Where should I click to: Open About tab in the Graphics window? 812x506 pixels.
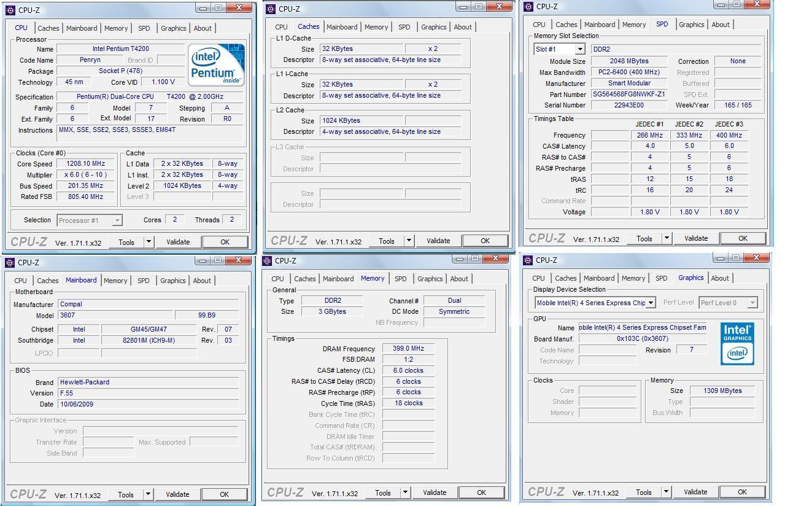[x=720, y=278]
